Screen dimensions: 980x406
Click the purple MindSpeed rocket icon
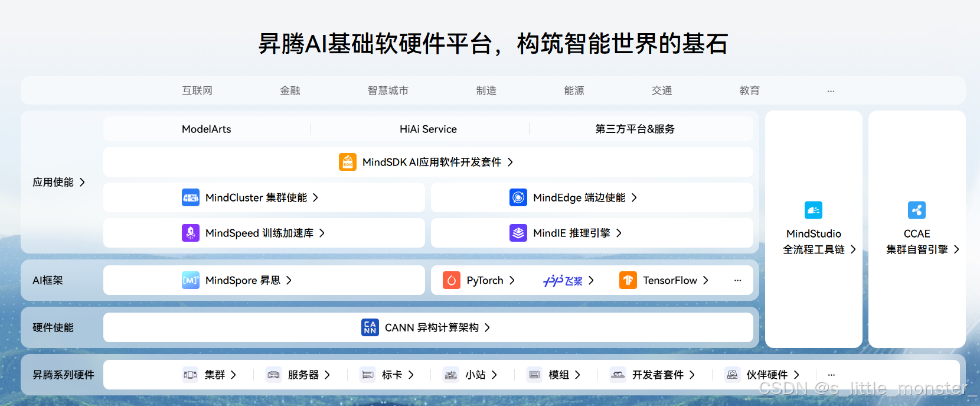pos(191,233)
